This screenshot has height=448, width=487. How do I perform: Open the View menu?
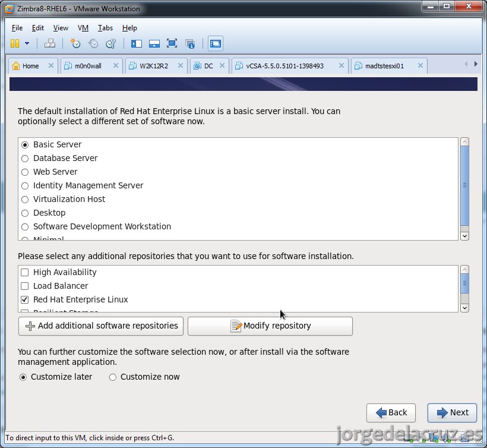point(61,28)
